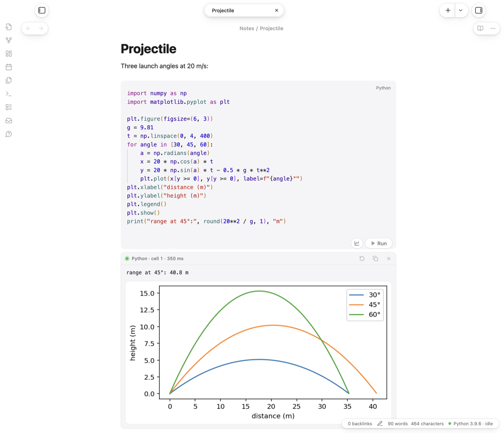Click Projectile in the breadcrumb path
This screenshot has height=433, width=504.
(x=271, y=28)
